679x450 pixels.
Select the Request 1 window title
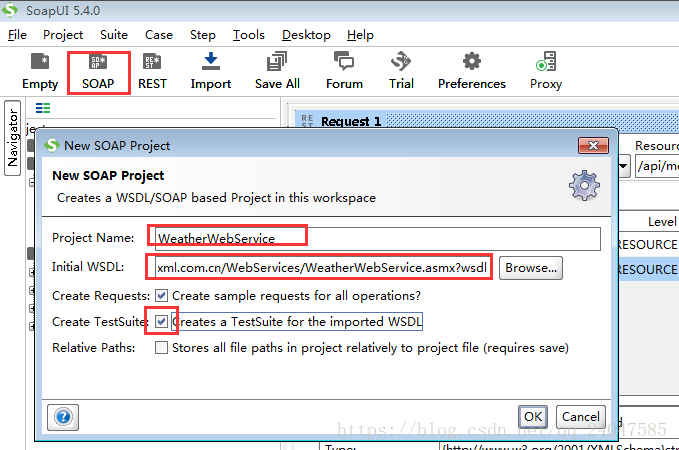coord(351,121)
